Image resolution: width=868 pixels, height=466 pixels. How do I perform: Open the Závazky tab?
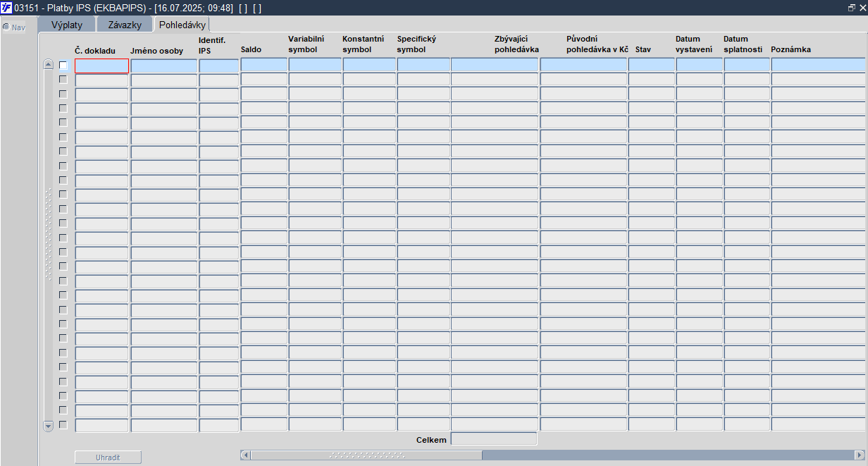point(125,25)
